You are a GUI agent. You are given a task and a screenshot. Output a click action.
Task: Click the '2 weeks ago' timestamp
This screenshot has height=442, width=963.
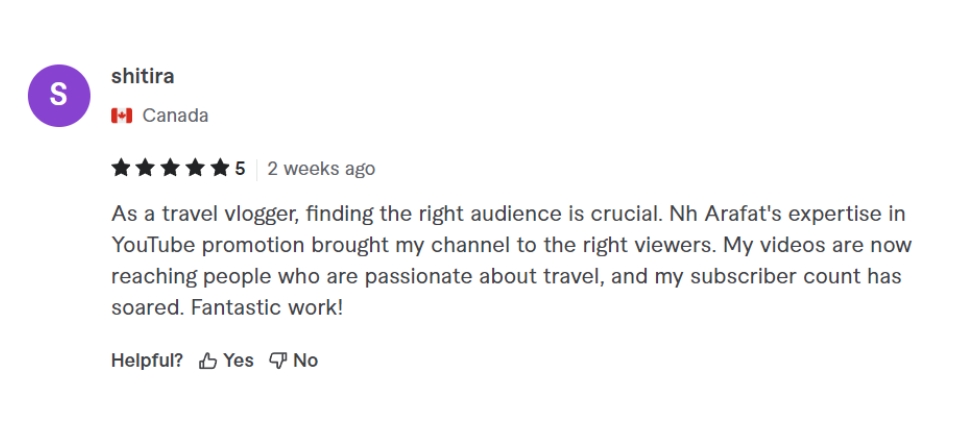pyautogui.click(x=321, y=169)
